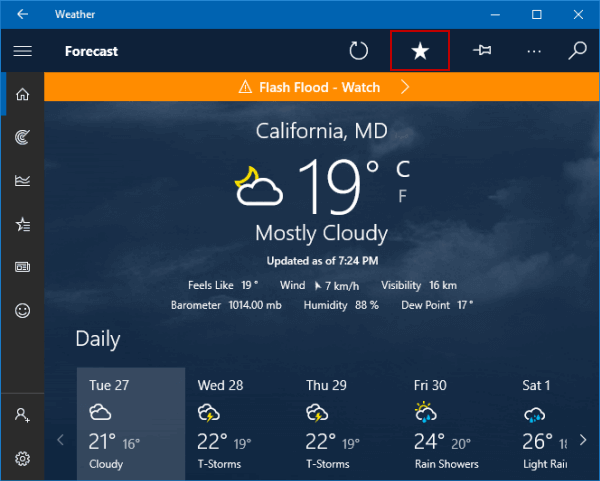This screenshot has height=481, width=600.
Task: Send feedback with smiley icon
Action: pyautogui.click(x=23, y=310)
